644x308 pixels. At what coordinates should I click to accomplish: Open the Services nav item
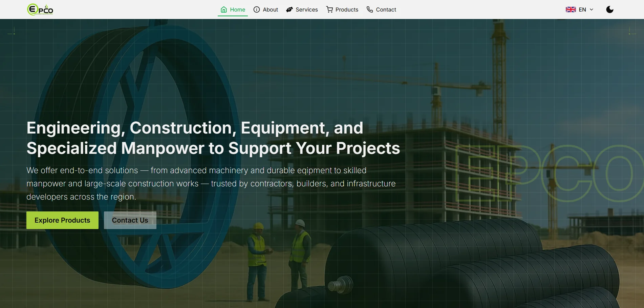click(x=302, y=9)
